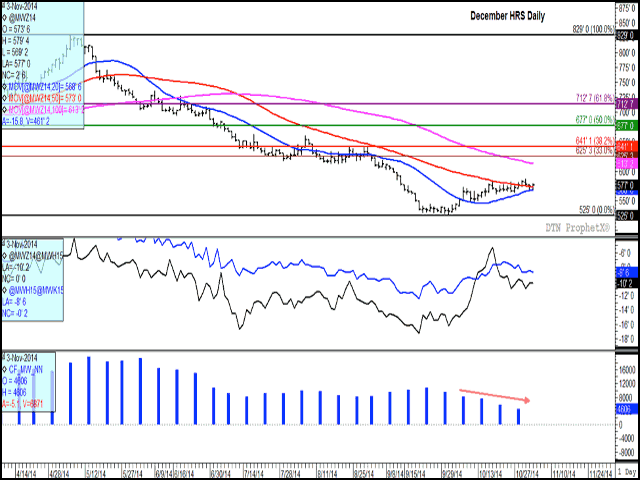Click the 875'0 price axis label
640x480 pixels.
coord(628,9)
